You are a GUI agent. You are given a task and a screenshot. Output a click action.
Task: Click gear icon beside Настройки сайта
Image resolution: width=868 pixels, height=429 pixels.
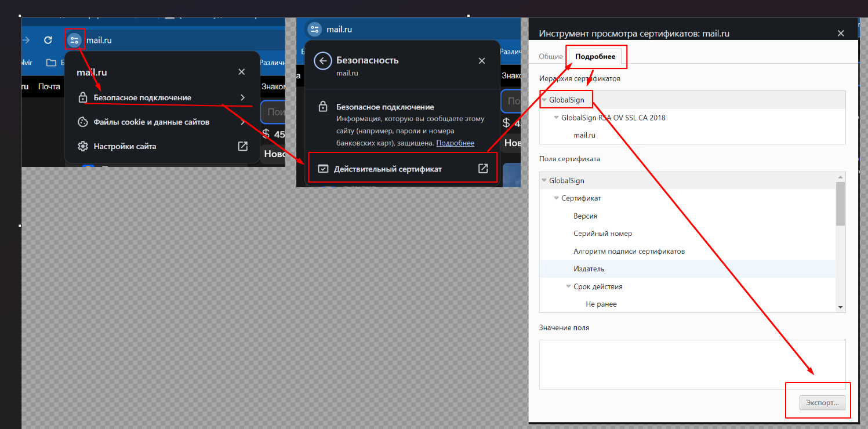tap(83, 146)
